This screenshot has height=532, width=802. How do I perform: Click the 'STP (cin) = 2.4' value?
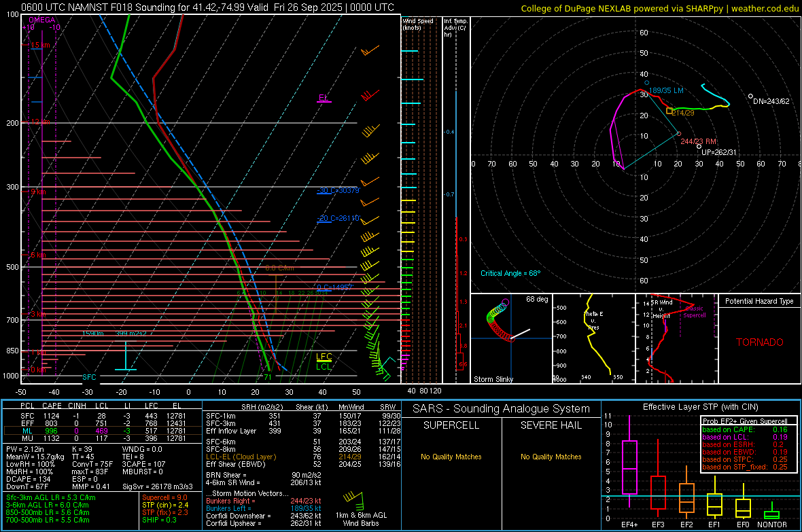(x=165, y=505)
